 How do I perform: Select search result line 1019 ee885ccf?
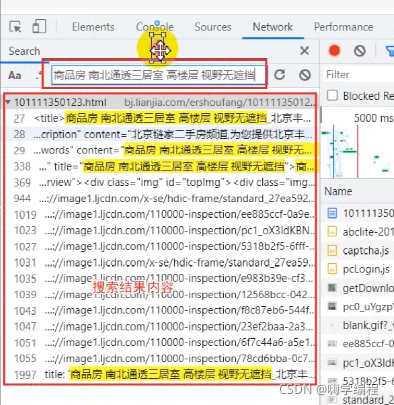click(x=160, y=214)
